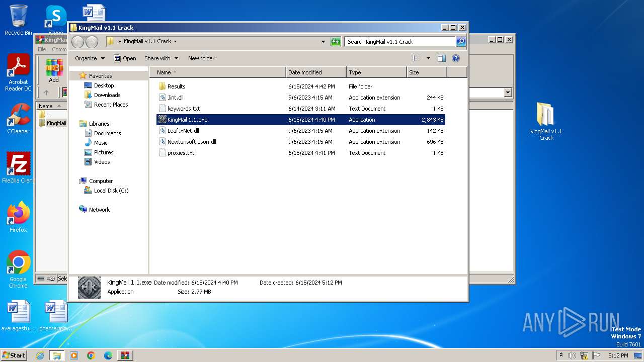Image resolution: width=644 pixels, height=362 pixels.
Task: Go up one level in WinRAR window
Action: (46, 93)
